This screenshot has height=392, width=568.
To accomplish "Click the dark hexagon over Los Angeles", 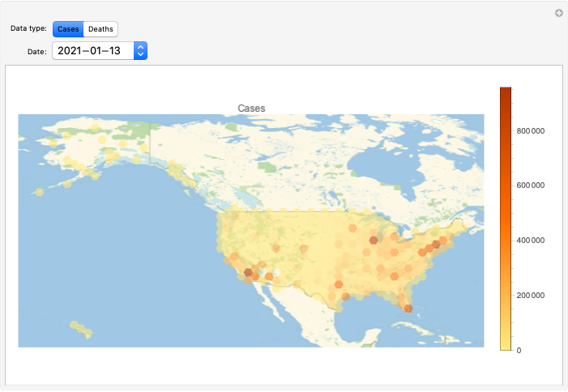I will (x=248, y=272).
